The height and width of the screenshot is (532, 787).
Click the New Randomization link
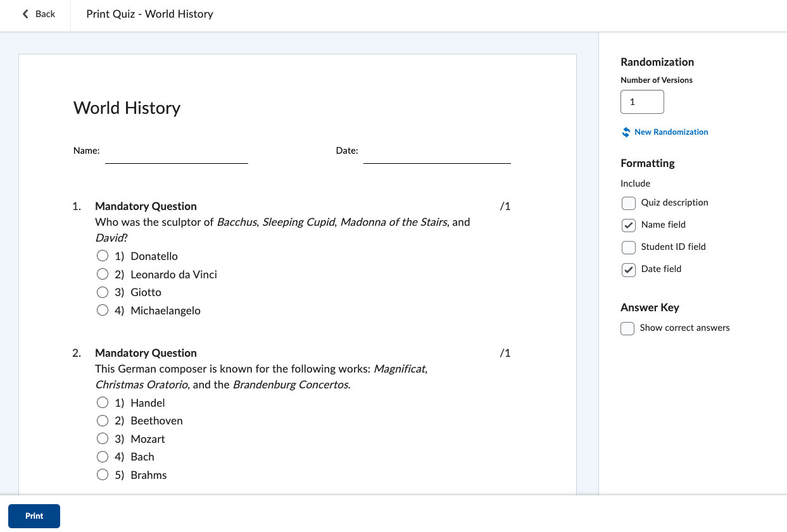click(671, 132)
